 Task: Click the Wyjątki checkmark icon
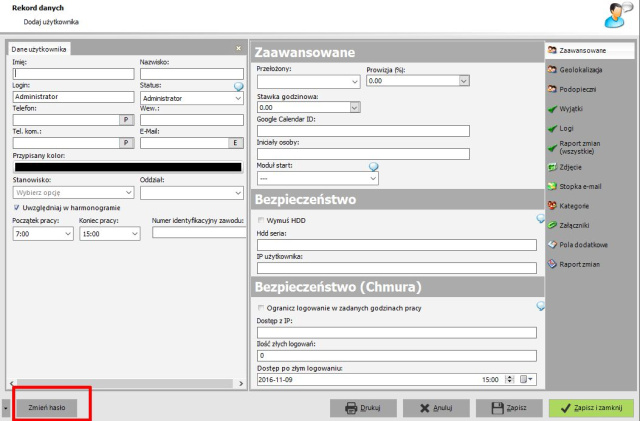[x=552, y=109]
